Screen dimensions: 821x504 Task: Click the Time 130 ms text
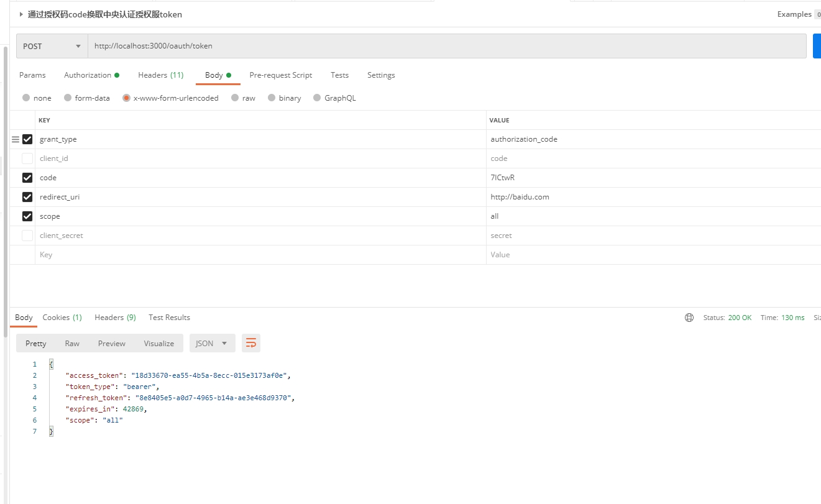pos(782,318)
